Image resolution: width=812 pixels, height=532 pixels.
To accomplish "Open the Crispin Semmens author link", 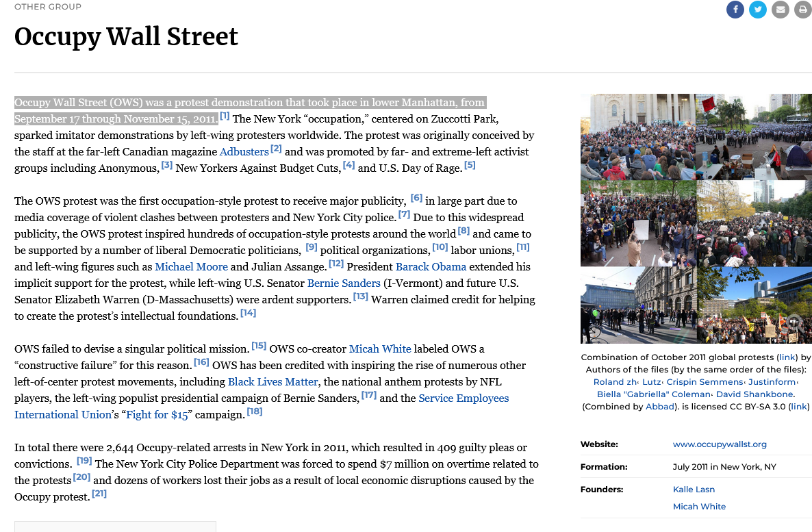I will [x=705, y=382].
